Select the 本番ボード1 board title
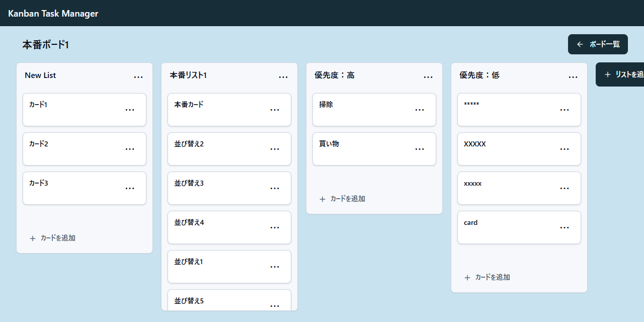The height and width of the screenshot is (322, 644). tap(45, 45)
